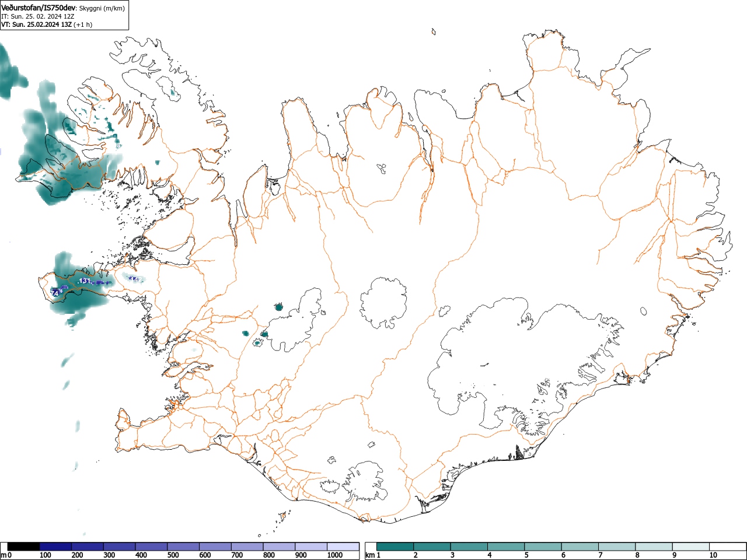
Task: Click the white swatch after 10 km
Action: click(728, 547)
